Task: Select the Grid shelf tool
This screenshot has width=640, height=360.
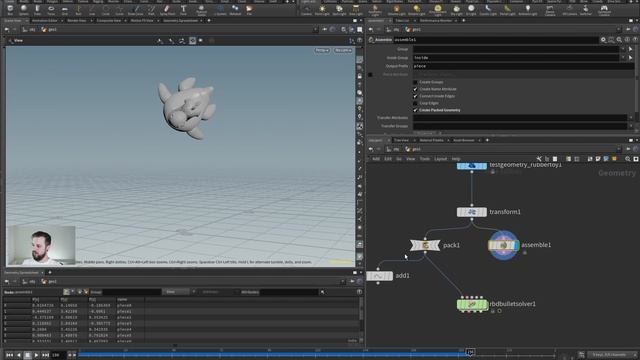Action: [x=65, y=9]
